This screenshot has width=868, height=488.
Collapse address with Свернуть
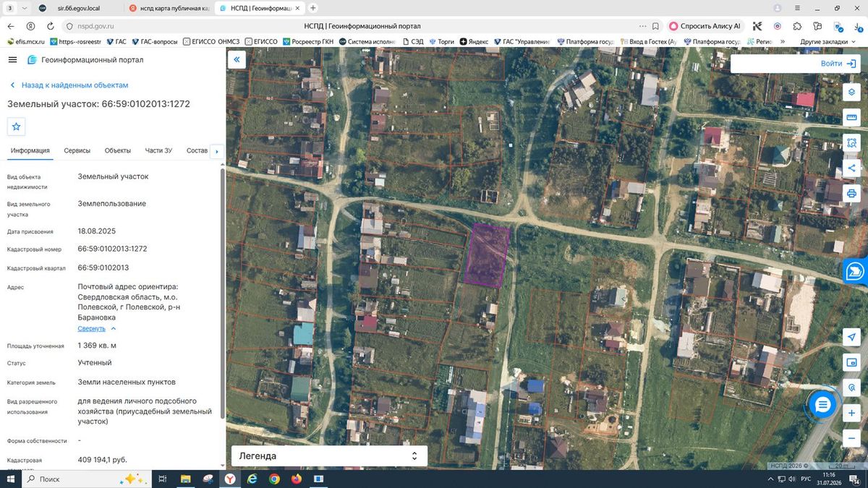click(97, 328)
